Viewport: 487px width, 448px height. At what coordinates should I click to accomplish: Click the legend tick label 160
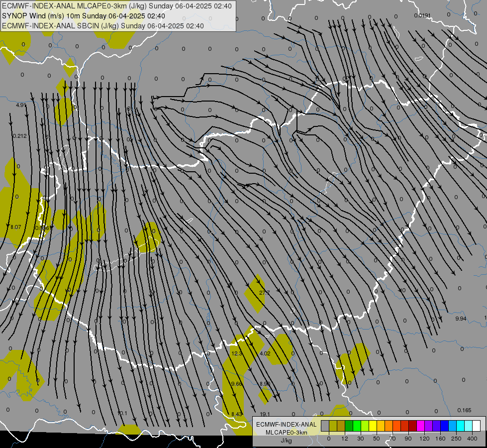440,439
